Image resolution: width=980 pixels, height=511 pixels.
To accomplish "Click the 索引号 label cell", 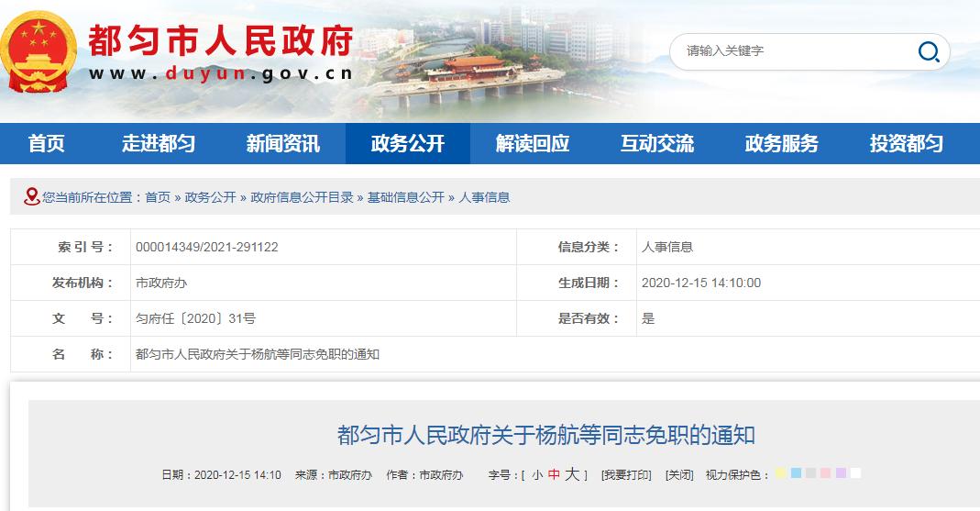I will pyautogui.click(x=71, y=247).
